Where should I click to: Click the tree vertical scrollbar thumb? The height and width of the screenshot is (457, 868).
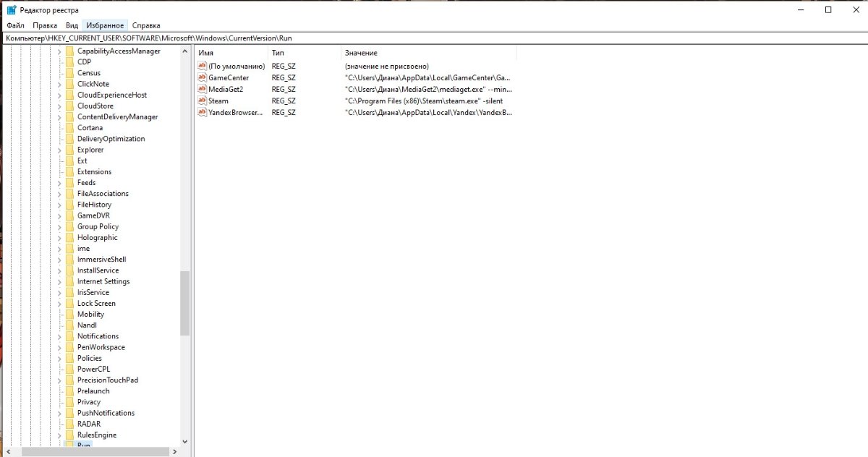coord(185,304)
